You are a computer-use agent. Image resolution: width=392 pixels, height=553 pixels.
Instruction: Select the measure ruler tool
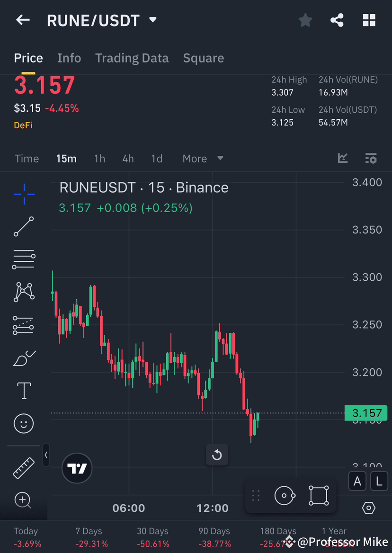coord(24,468)
